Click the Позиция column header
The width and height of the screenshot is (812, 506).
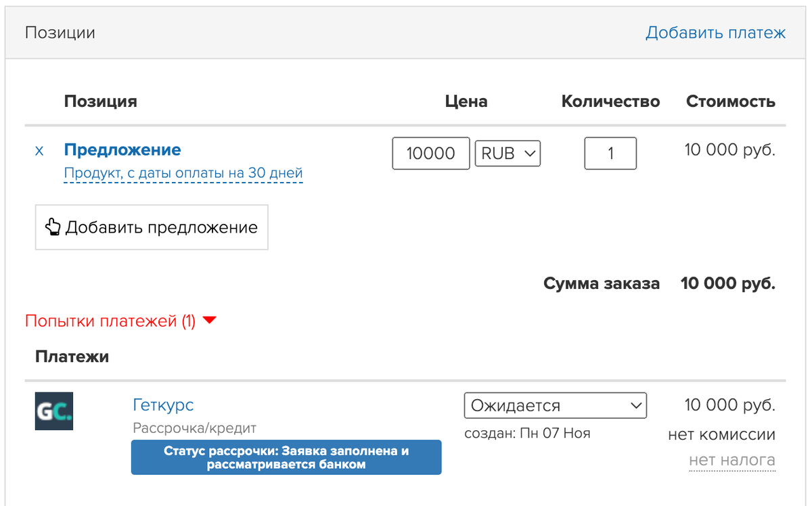[x=101, y=101]
